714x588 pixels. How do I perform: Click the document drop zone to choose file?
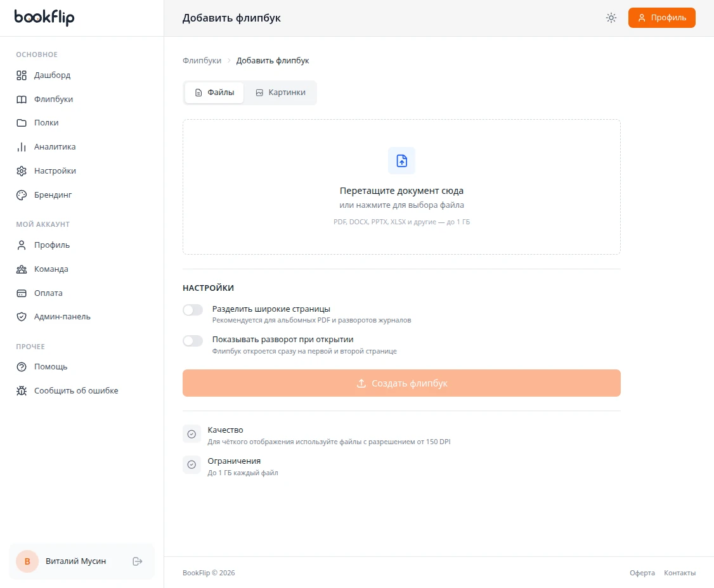pos(401,187)
